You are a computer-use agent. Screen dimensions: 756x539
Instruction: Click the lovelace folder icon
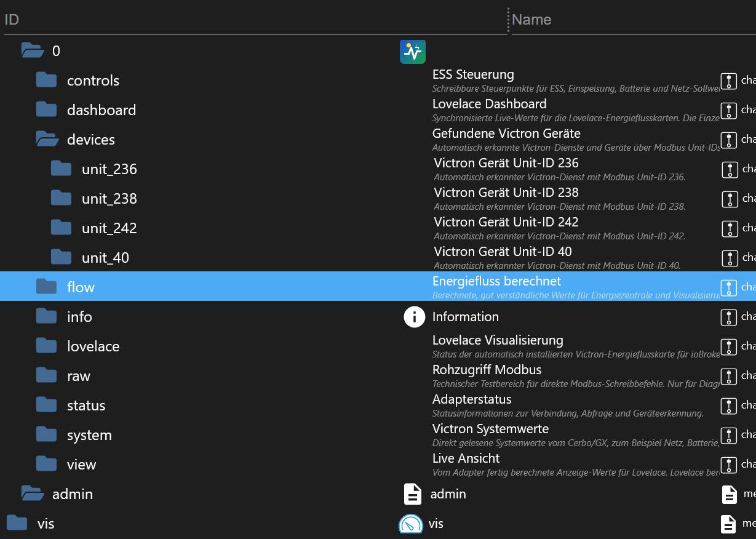click(46, 346)
